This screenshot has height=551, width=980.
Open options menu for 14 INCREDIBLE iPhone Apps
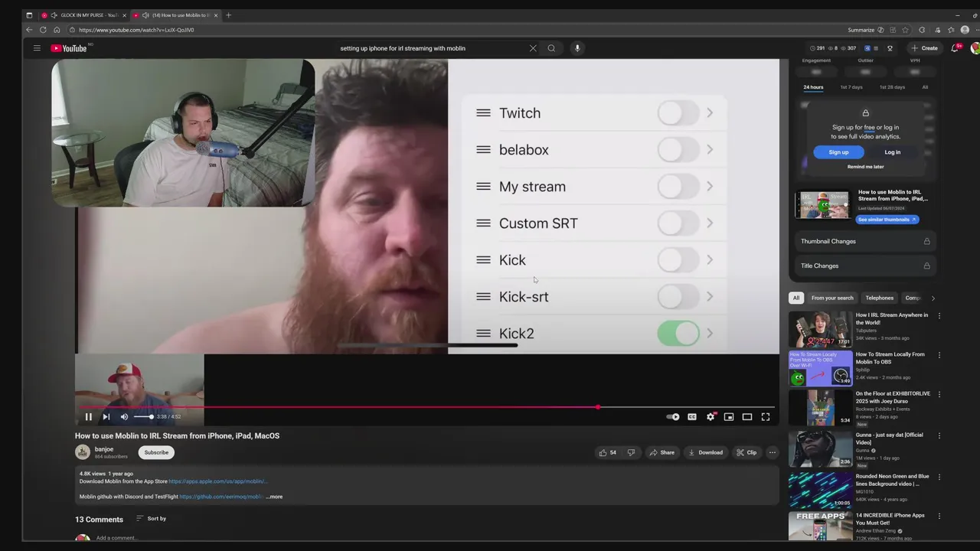point(939,516)
